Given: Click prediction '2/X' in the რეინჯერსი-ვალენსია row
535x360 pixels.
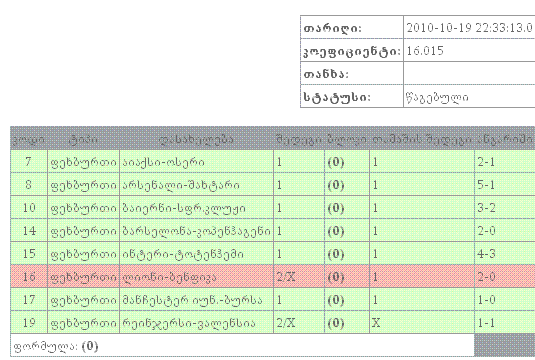Looking at the screenshot, I should tap(286, 323).
